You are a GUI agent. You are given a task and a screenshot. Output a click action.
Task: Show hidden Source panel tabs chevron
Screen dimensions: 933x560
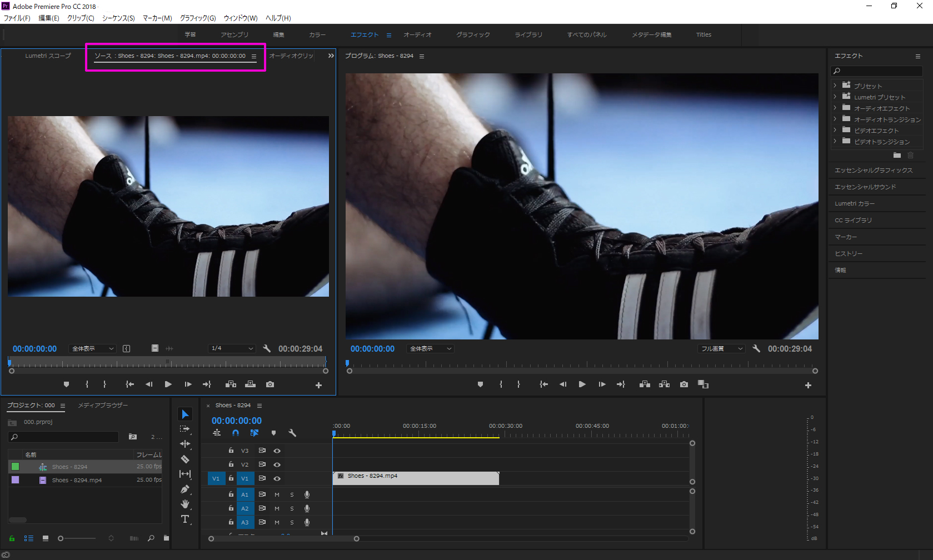[x=331, y=56]
